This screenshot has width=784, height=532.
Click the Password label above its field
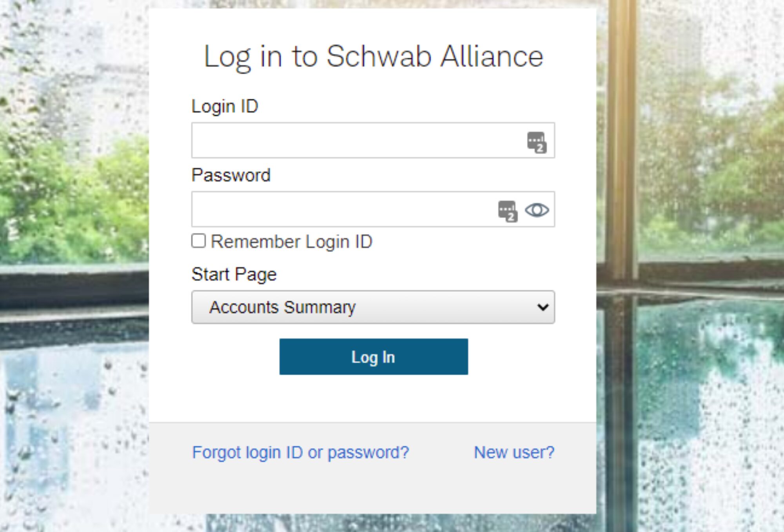231,175
